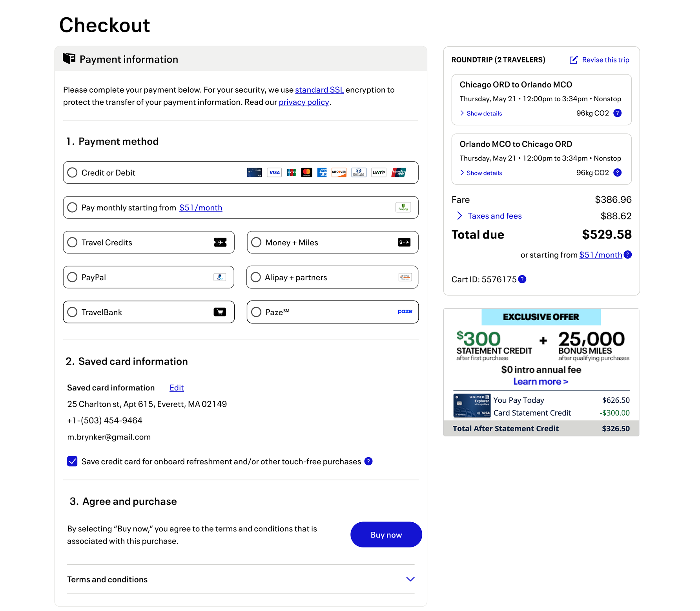This screenshot has height=611, width=700.
Task: Expand Terms and conditions chevron
Action: 410,579
